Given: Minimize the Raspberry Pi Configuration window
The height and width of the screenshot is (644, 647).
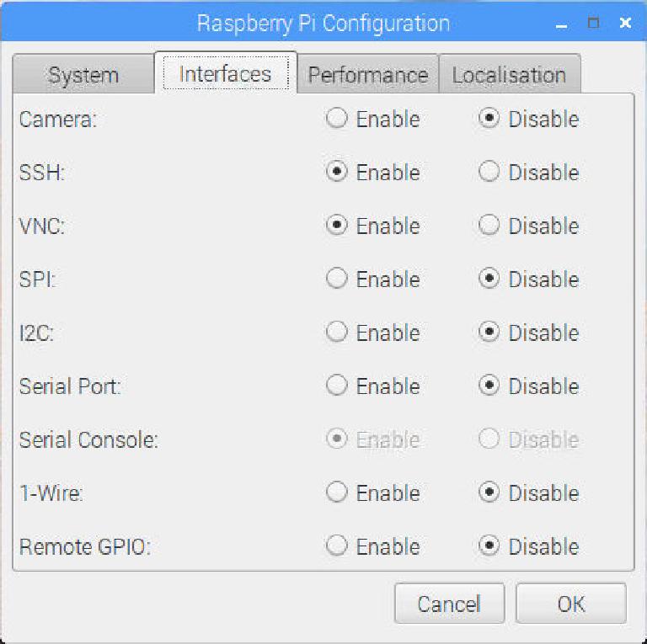Looking at the screenshot, I should tap(562, 24).
